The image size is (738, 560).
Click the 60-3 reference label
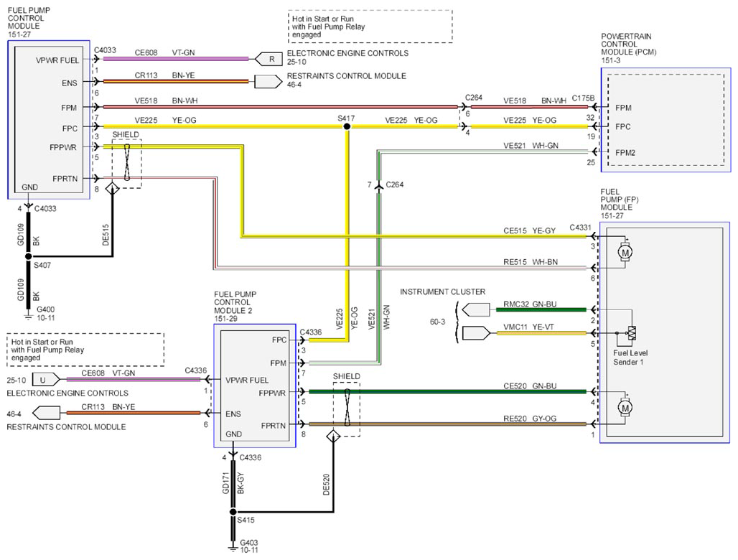point(437,322)
